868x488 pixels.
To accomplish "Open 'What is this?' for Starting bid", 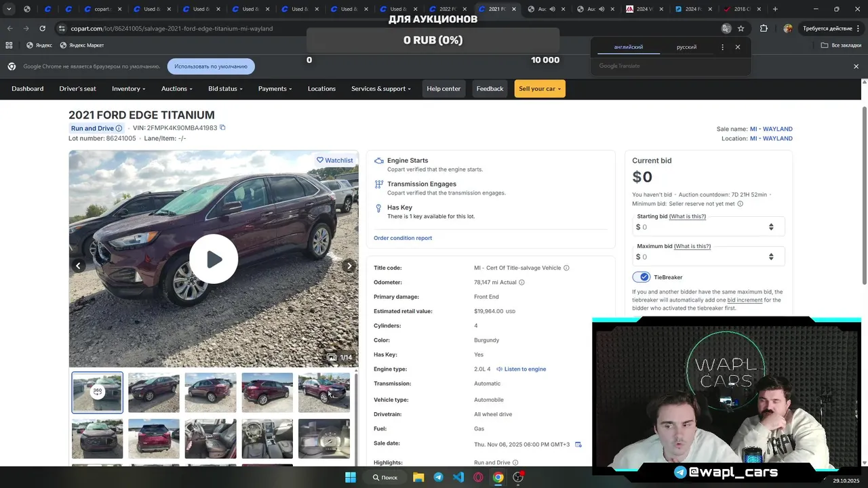I will (688, 216).
